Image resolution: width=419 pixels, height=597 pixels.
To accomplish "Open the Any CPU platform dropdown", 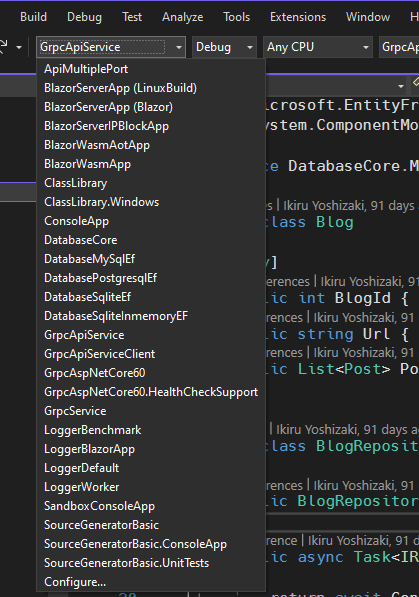I will (318, 47).
